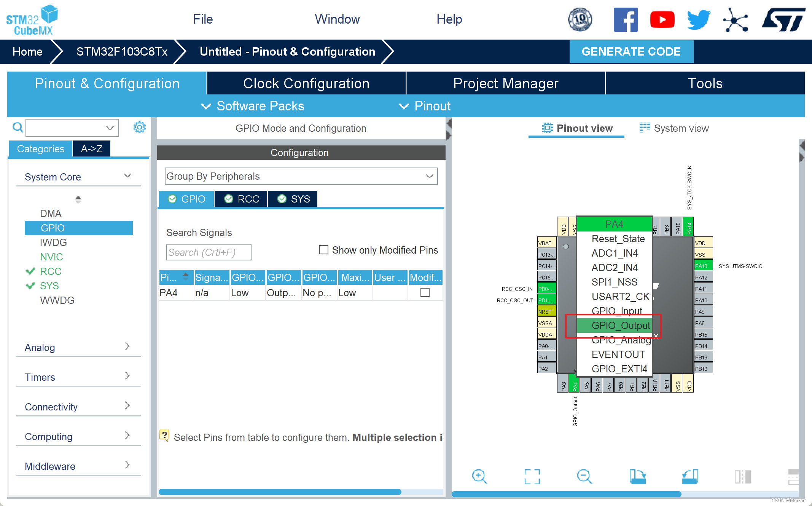The width and height of the screenshot is (812, 506).
Task: Click the GENERATE CODE button
Action: click(631, 51)
